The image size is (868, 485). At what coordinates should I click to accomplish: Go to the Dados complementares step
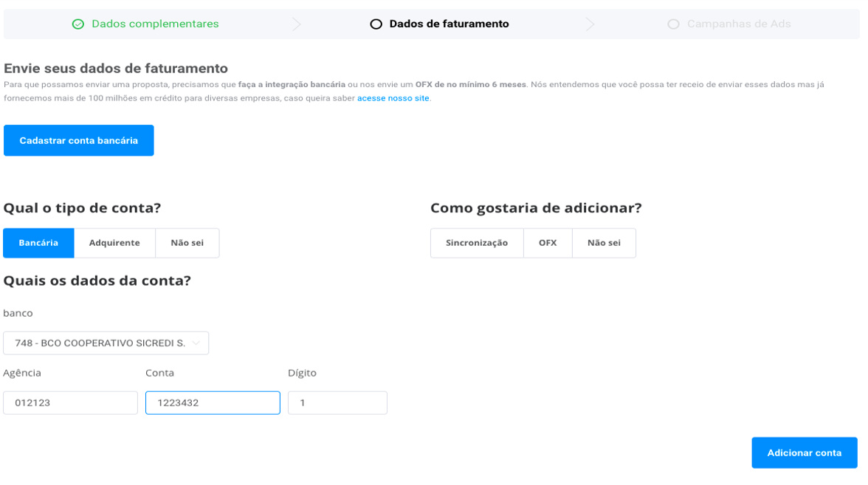155,24
